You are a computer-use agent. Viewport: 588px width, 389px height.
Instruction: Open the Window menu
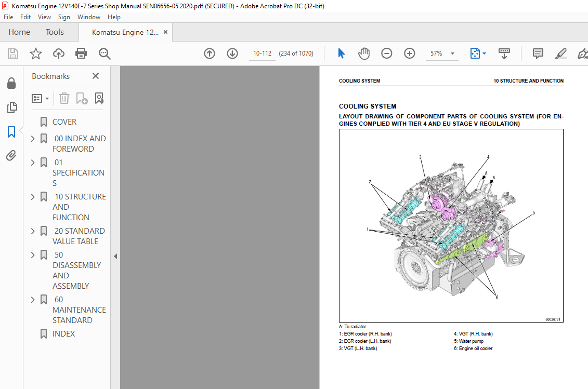(x=89, y=17)
